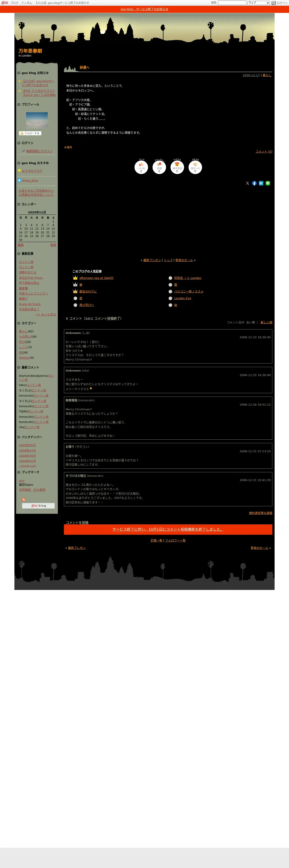Share via Hatena Bookmark icon
The width and height of the screenshot is (289, 868).
coord(261,183)
